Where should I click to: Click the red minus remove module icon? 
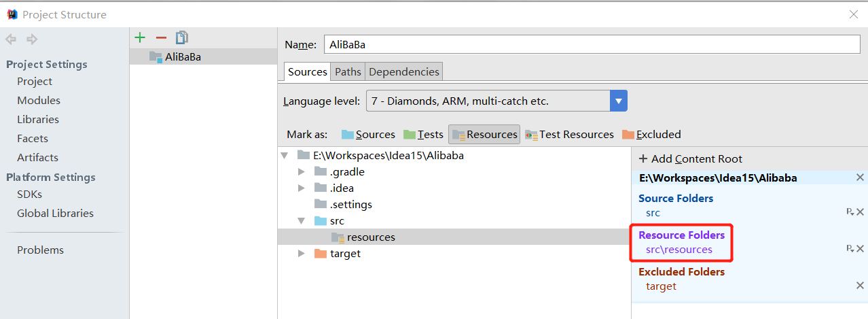coord(161,38)
